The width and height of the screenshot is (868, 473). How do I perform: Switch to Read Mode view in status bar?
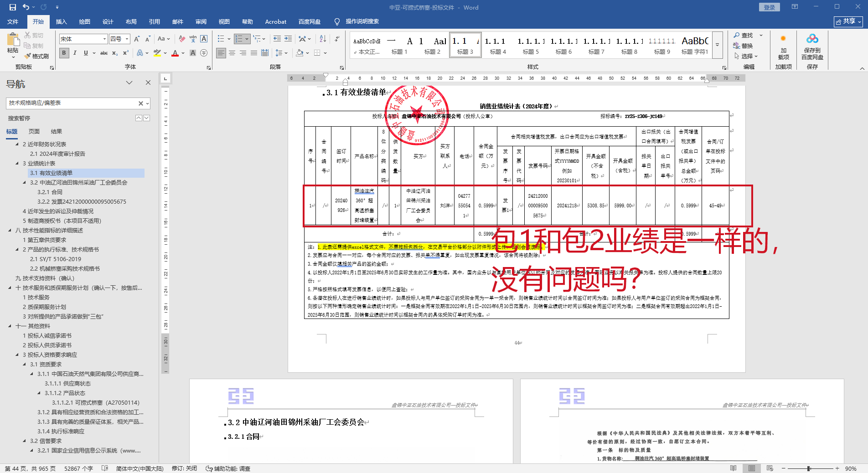[734, 468]
